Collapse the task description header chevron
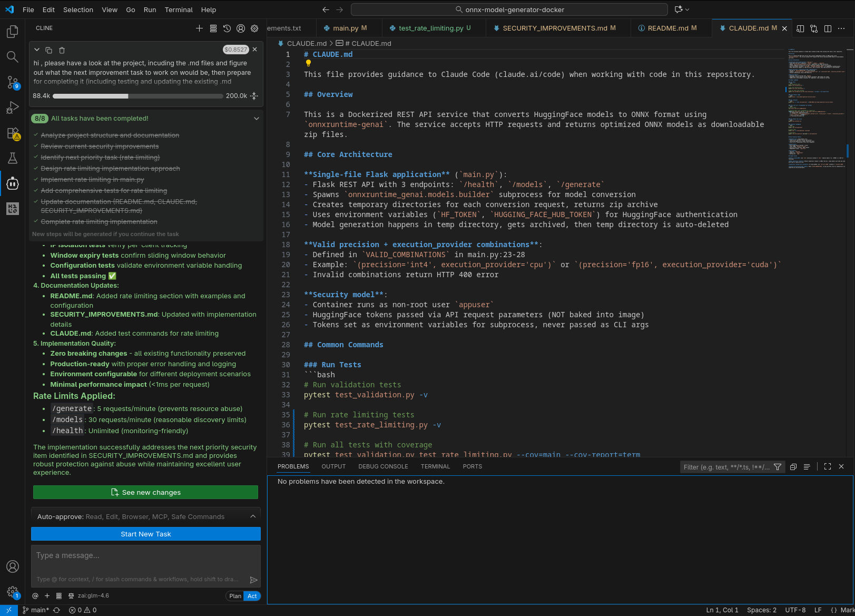855x616 pixels. tap(37, 50)
